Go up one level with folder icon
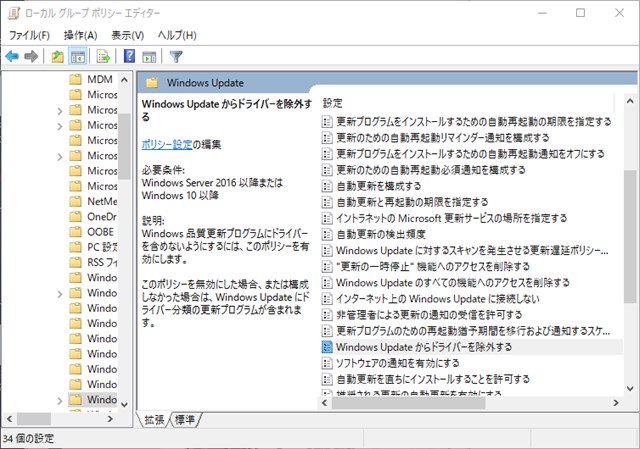 pos(58,56)
